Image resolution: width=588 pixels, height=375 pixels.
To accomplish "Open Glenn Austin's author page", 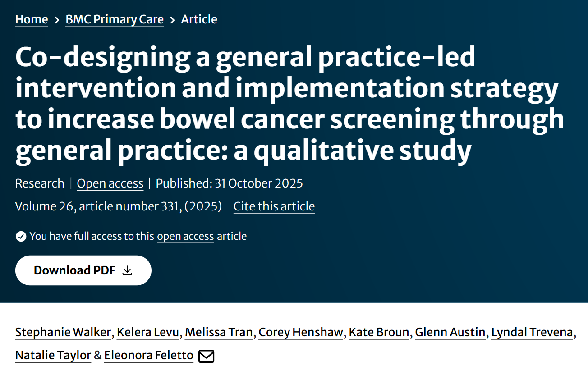I will [450, 332].
